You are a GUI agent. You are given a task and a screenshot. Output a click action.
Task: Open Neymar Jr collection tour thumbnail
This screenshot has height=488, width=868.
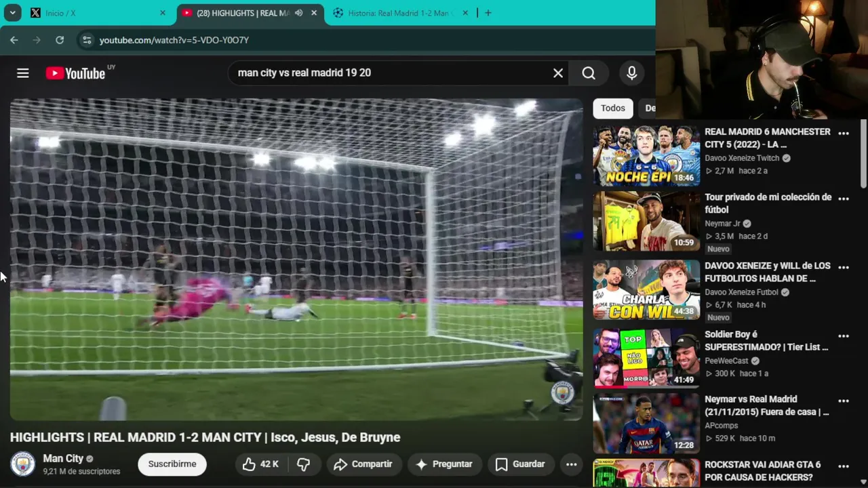click(646, 221)
